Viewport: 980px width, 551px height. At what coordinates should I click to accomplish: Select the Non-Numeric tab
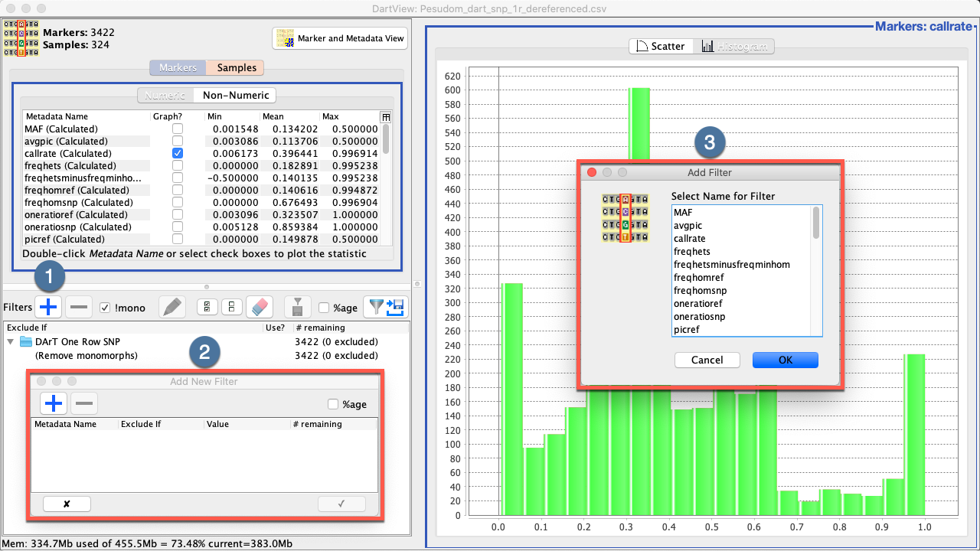pos(235,96)
